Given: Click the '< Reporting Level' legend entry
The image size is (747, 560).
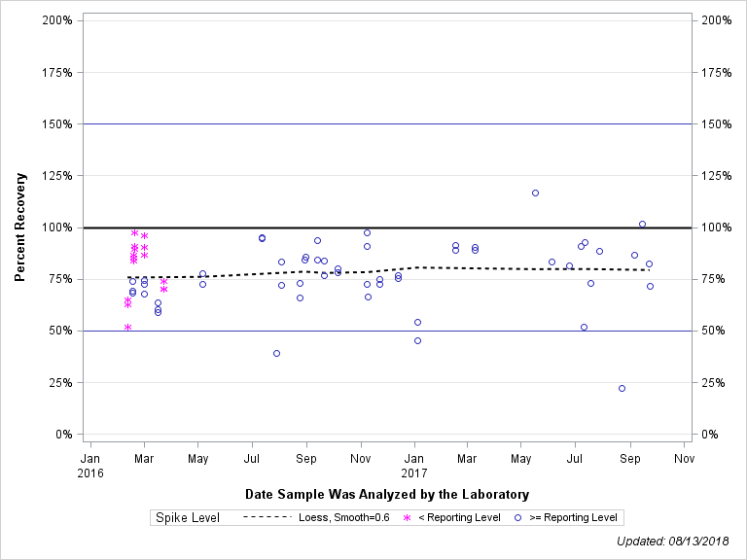Looking at the screenshot, I should click(x=459, y=517).
